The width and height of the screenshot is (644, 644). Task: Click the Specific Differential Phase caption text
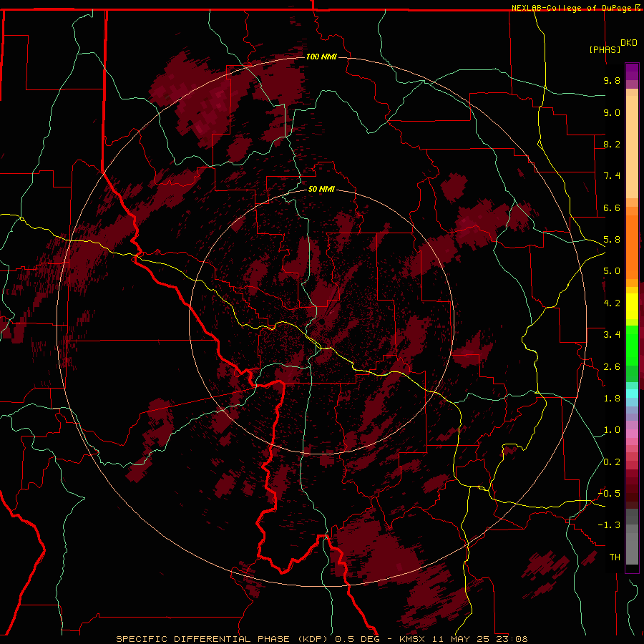(322, 639)
